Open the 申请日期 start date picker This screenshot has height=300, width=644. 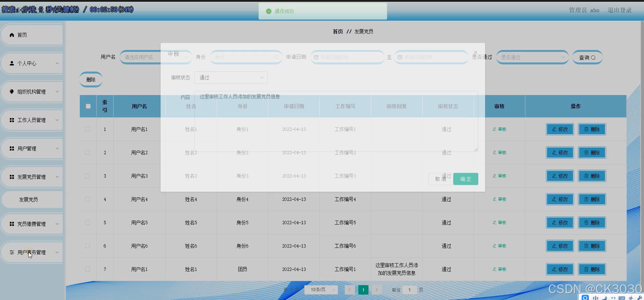point(347,57)
